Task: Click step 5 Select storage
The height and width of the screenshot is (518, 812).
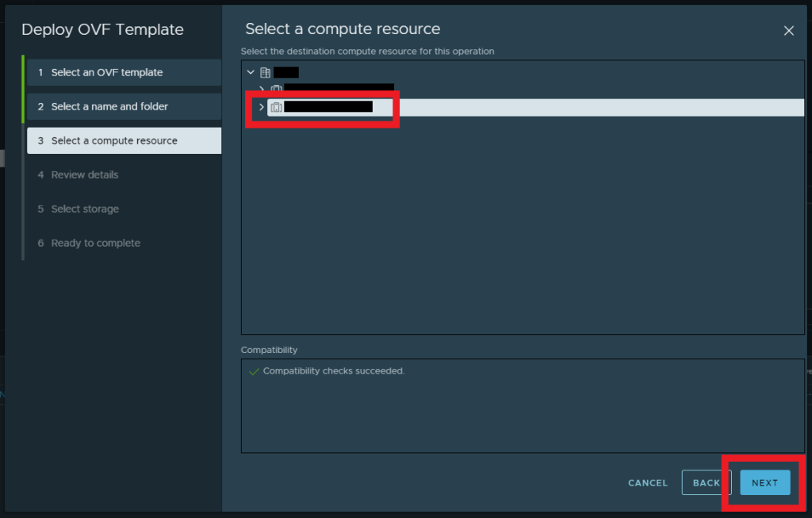Action: tap(85, 209)
